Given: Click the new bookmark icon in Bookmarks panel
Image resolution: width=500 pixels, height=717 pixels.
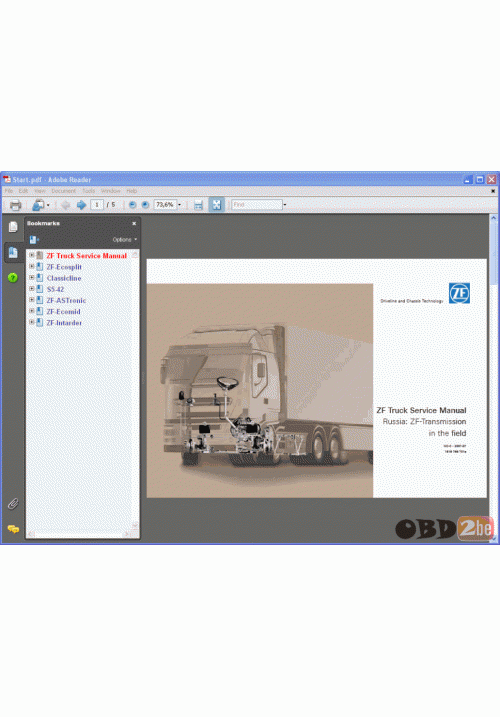Looking at the screenshot, I should coord(33,239).
